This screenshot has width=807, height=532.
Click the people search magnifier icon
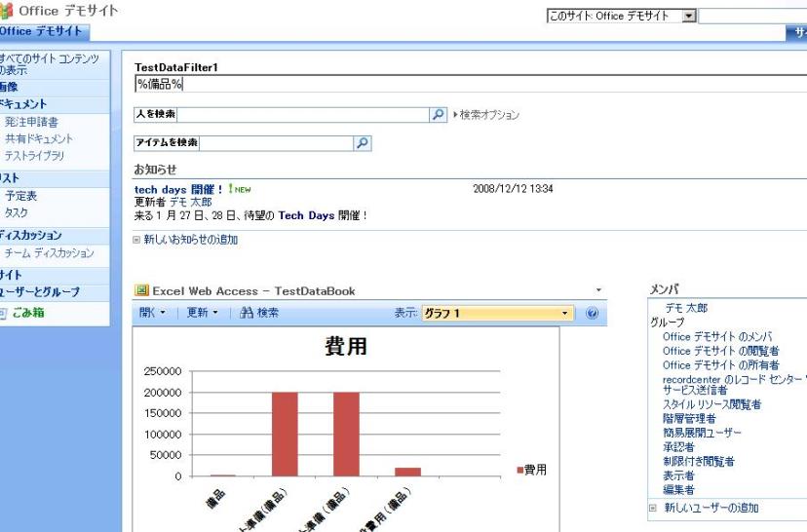click(x=438, y=114)
